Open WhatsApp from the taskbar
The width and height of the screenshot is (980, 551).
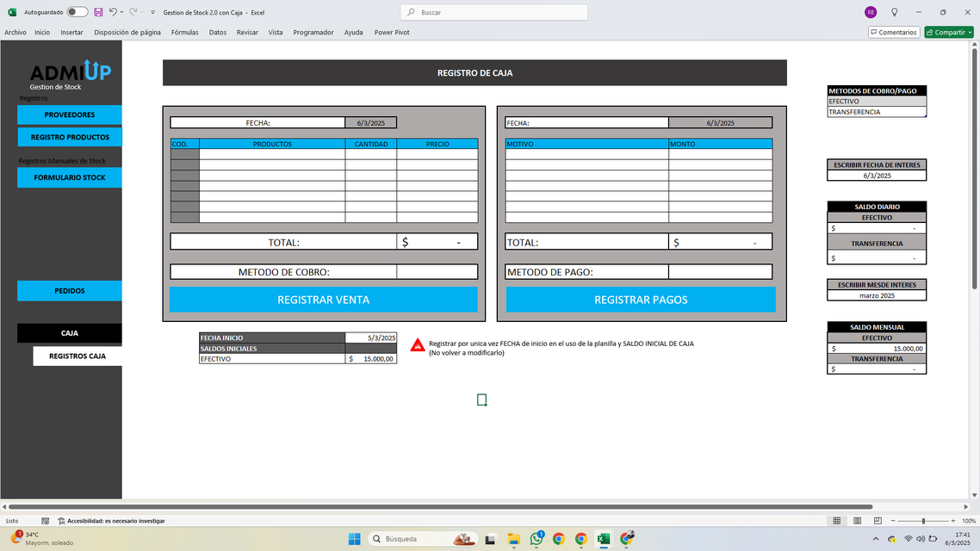coord(537,538)
